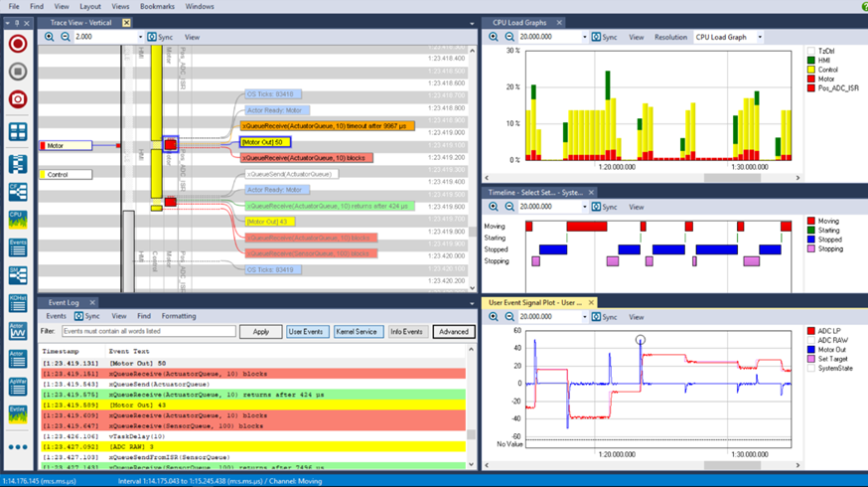
Task: Click the gray stop recording icon
Action: pyautogui.click(x=18, y=72)
